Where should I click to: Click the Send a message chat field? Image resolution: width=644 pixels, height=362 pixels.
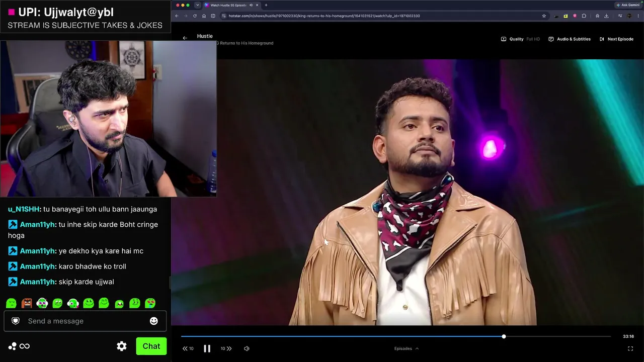click(x=85, y=321)
